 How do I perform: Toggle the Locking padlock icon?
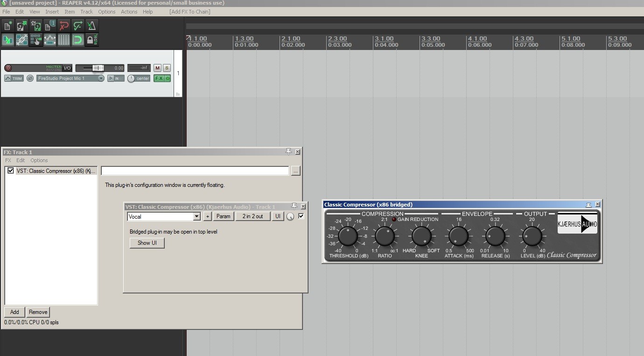pos(92,40)
